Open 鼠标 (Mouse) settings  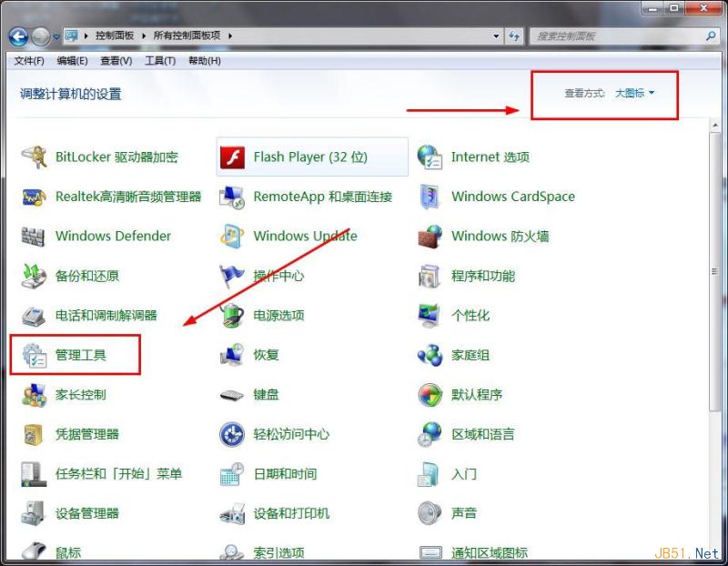[67, 552]
